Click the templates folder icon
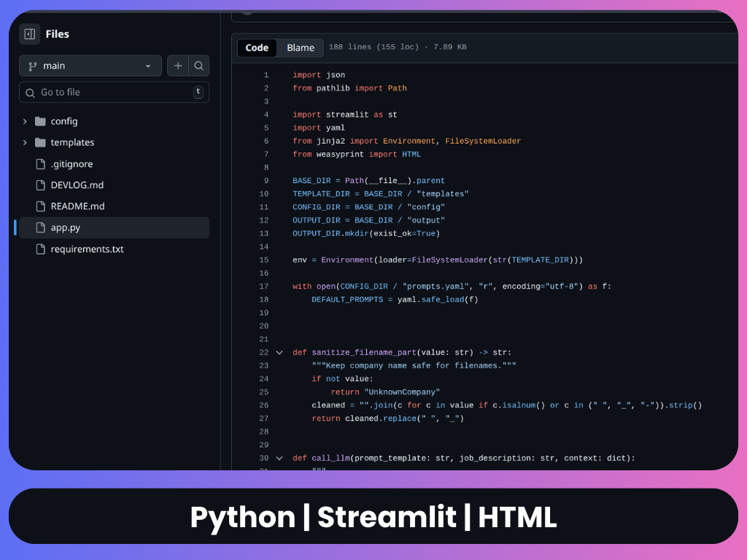The height and width of the screenshot is (560, 747). click(40, 143)
